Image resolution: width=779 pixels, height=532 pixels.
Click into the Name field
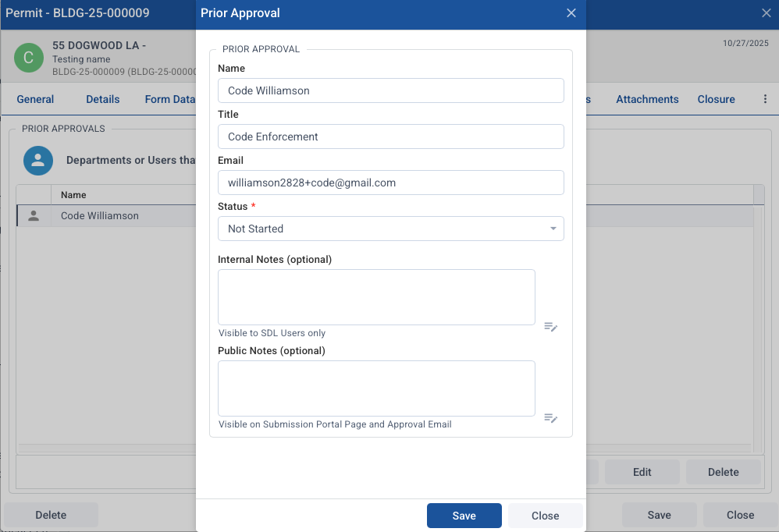[x=390, y=90]
